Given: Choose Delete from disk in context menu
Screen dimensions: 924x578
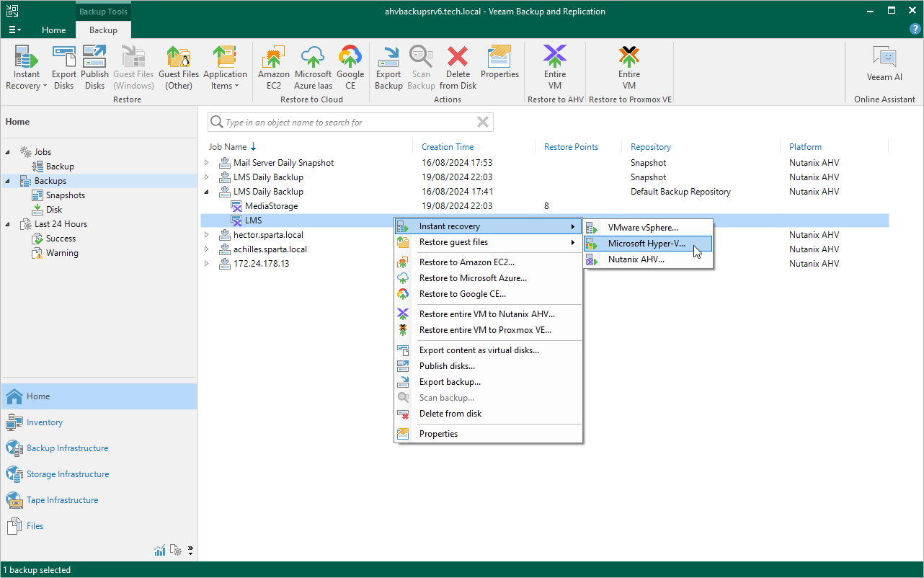Looking at the screenshot, I should click(488, 414).
